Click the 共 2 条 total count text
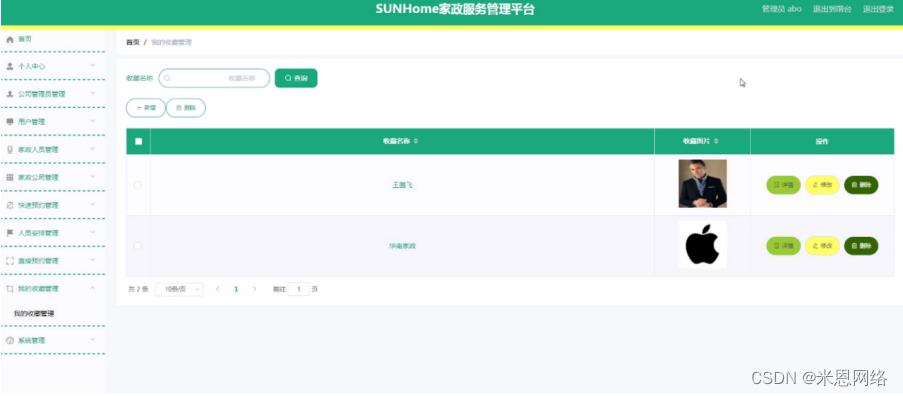This screenshot has width=903, height=396. pos(138,289)
